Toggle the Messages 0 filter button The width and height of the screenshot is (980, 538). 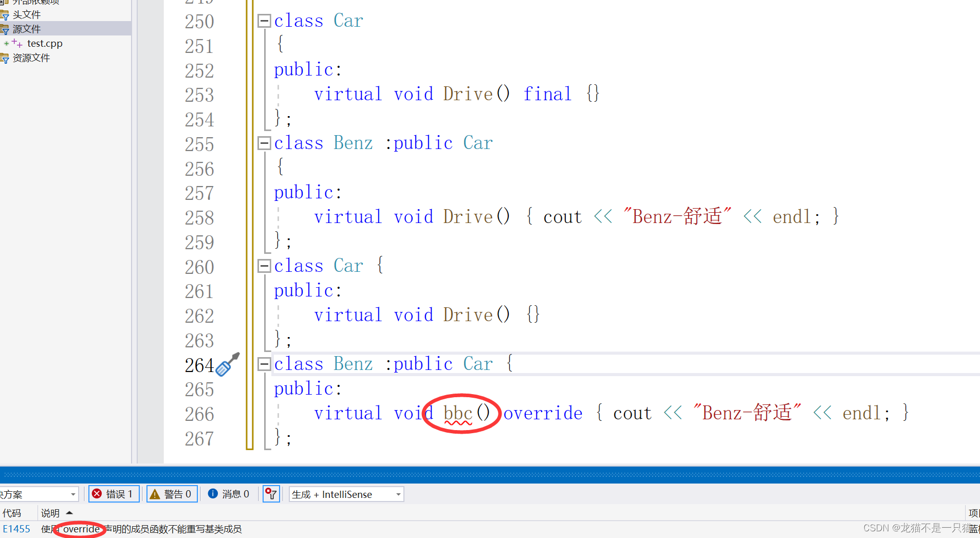(x=229, y=494)
